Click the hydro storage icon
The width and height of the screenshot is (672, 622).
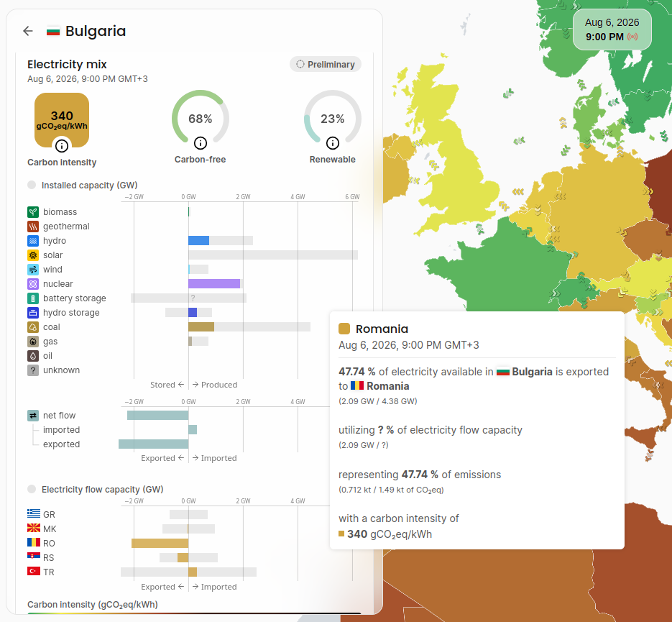pyautogui.click(x=33, y=313)
